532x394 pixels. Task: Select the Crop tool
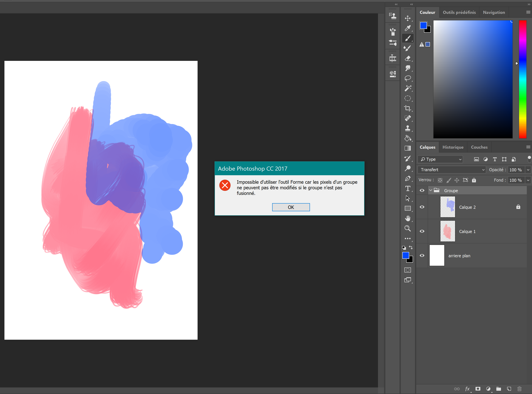point(408,109)
